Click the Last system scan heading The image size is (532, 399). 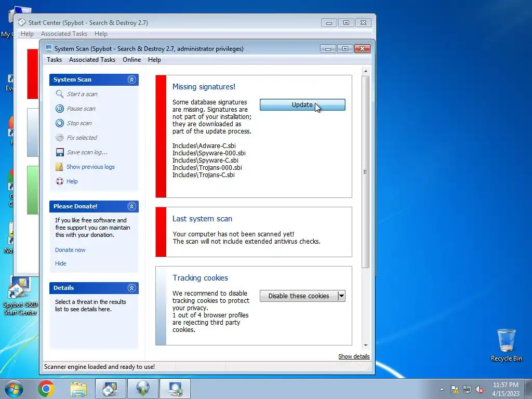(x=202, y=219)
